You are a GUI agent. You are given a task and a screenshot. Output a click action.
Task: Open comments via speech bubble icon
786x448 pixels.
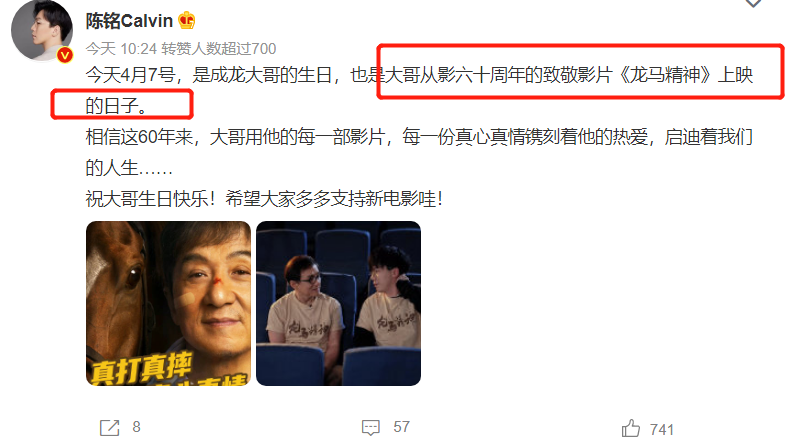(x=371, y=428)
